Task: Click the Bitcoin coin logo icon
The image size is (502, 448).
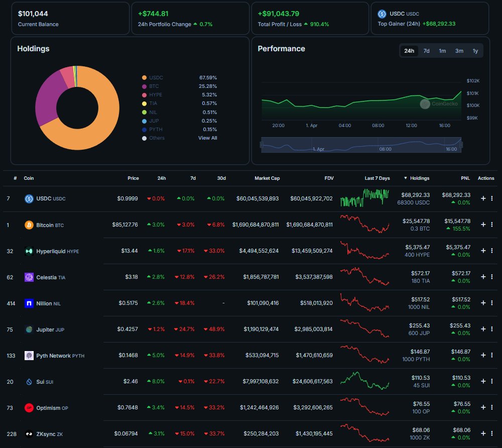Action: pyautogui.click(x=29, y=225)
